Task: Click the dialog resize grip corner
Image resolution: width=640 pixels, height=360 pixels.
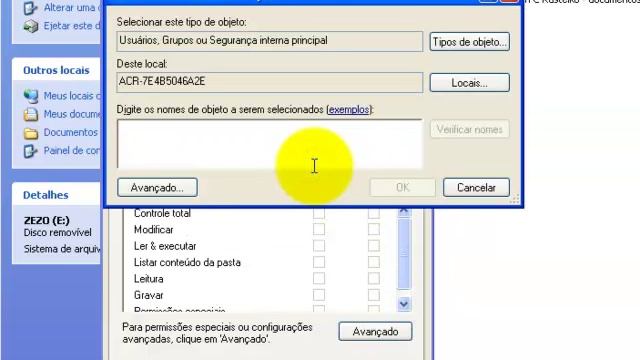Action: click(515, 199)
